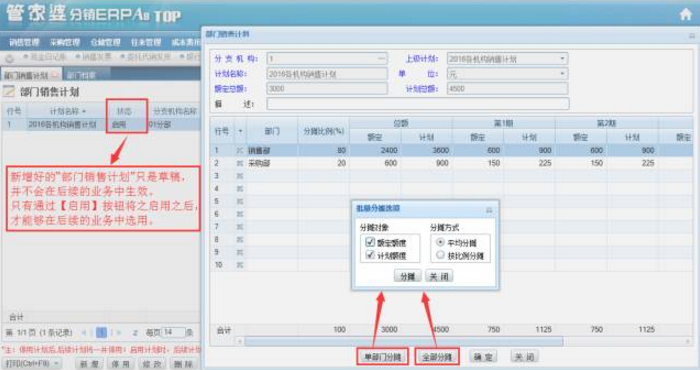700x370 pixels.
Task: Click the scissors icon in row 1
Action: [x=240, y=151]
